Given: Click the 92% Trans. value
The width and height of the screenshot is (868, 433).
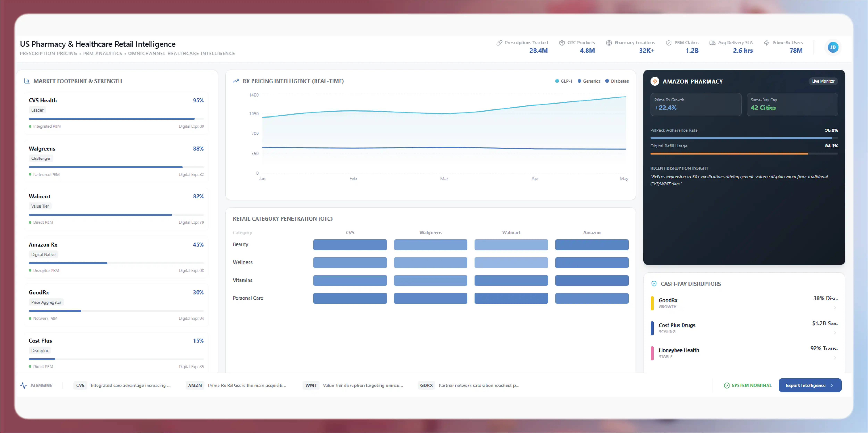Looking at the screenshot, I should (824, 348).
